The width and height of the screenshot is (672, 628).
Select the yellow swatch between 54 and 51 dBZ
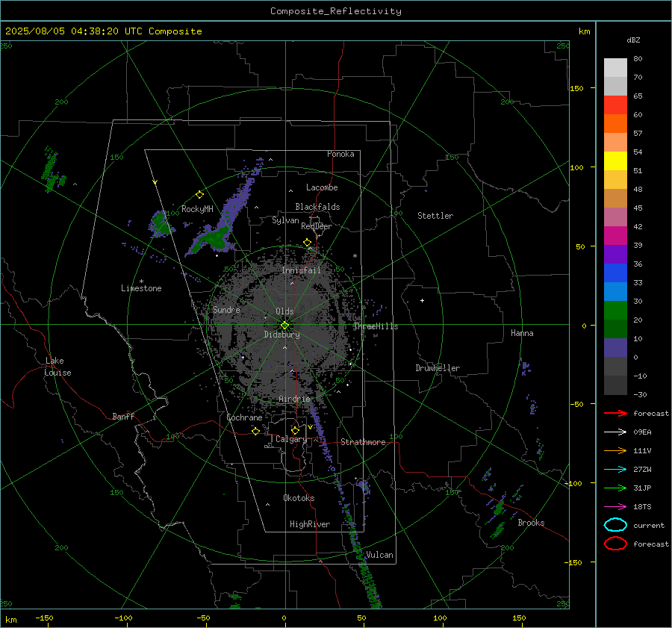click(615, 161)
